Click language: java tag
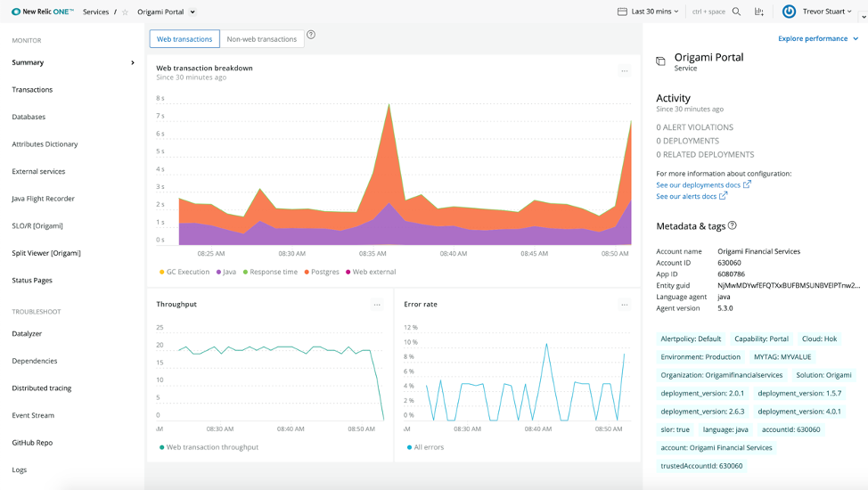The image size is (868, 490). tap(725, 429)
